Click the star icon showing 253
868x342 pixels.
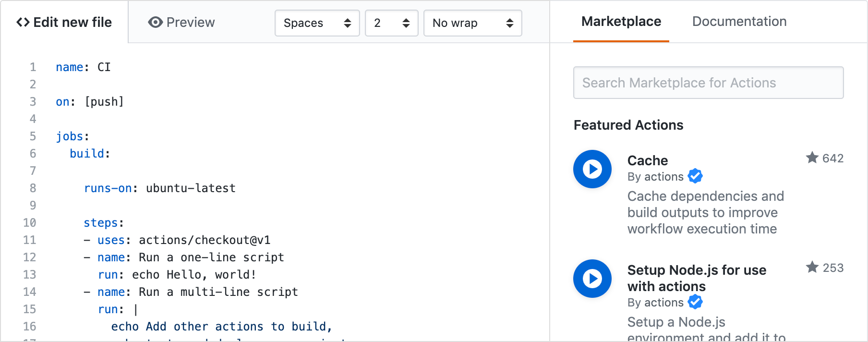pos(812,267)
